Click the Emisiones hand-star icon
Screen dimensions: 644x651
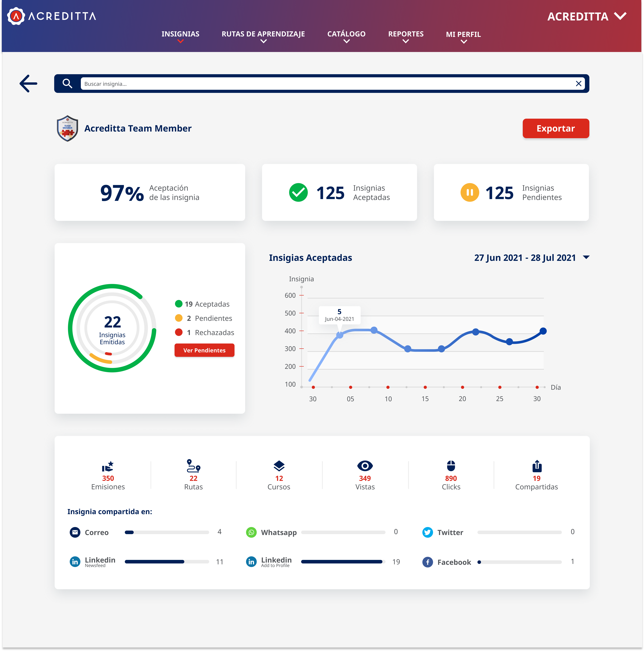[x=108, y=466]
